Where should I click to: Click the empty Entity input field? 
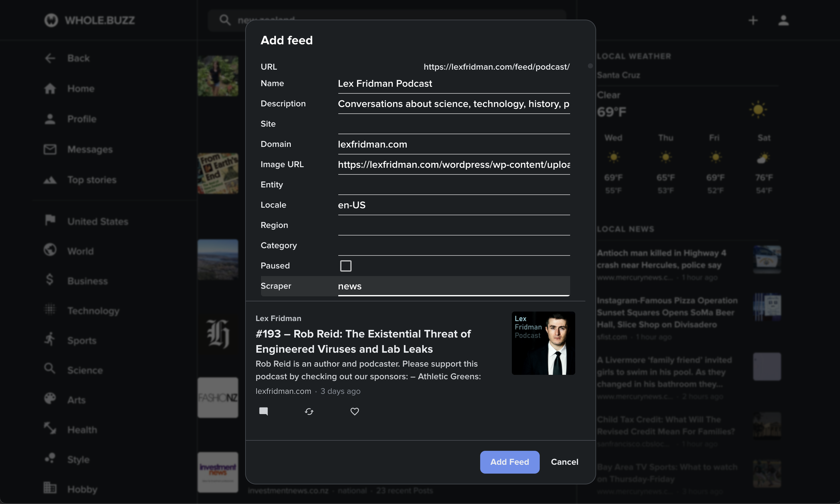[x=454, y=185]
